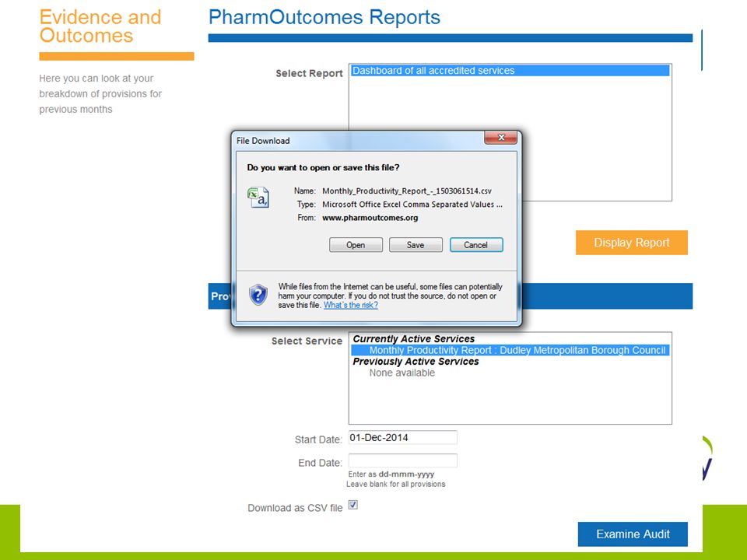Select Monthly Productivity Report Dudley service

point(510,350)
